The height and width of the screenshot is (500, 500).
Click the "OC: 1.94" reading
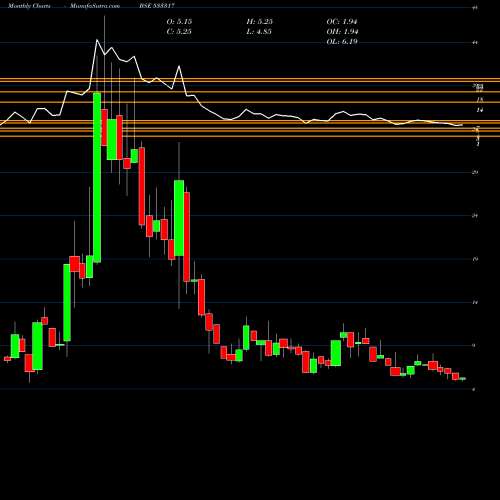[342, 22]
